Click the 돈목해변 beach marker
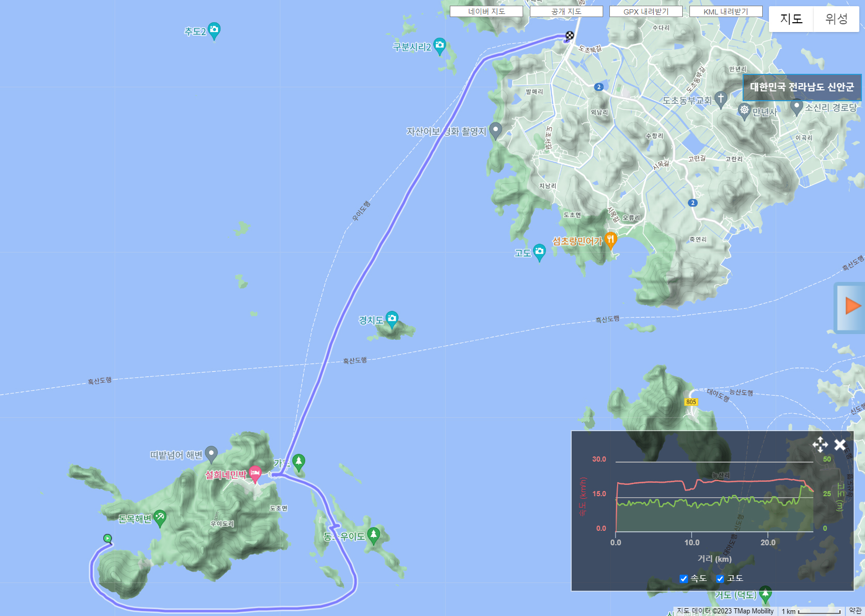865x616 pixels. (x=160, y=518)
